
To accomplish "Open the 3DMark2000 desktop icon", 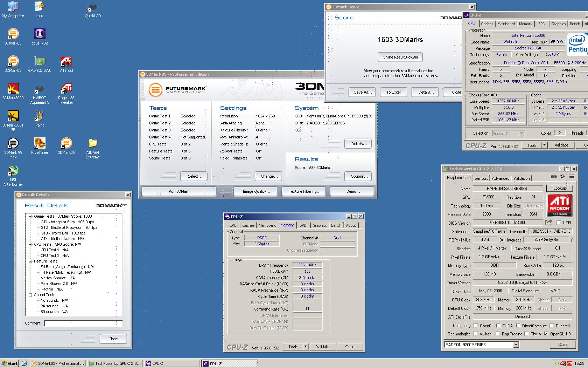I will tap(13, 91).
